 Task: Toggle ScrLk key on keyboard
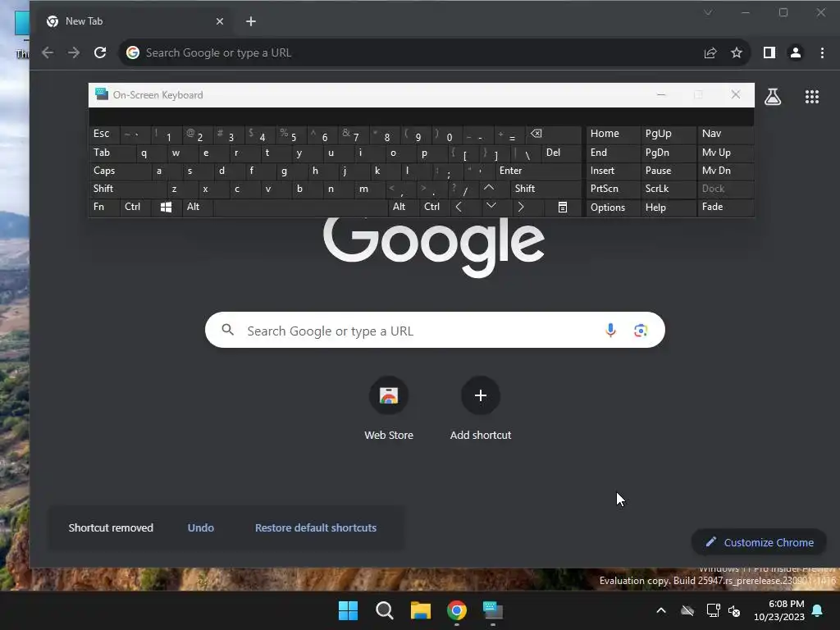[x=668, y=189]
